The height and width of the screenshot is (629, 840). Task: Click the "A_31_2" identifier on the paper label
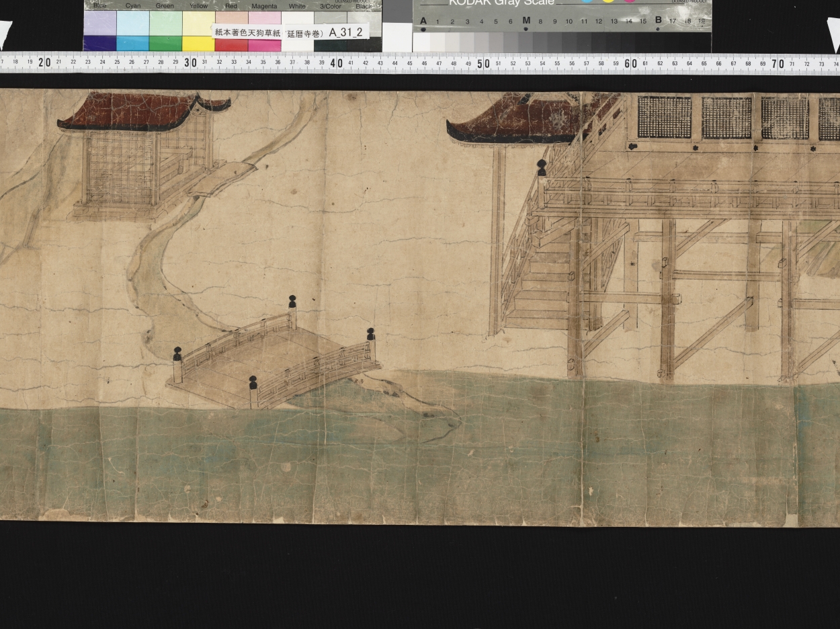346,32
